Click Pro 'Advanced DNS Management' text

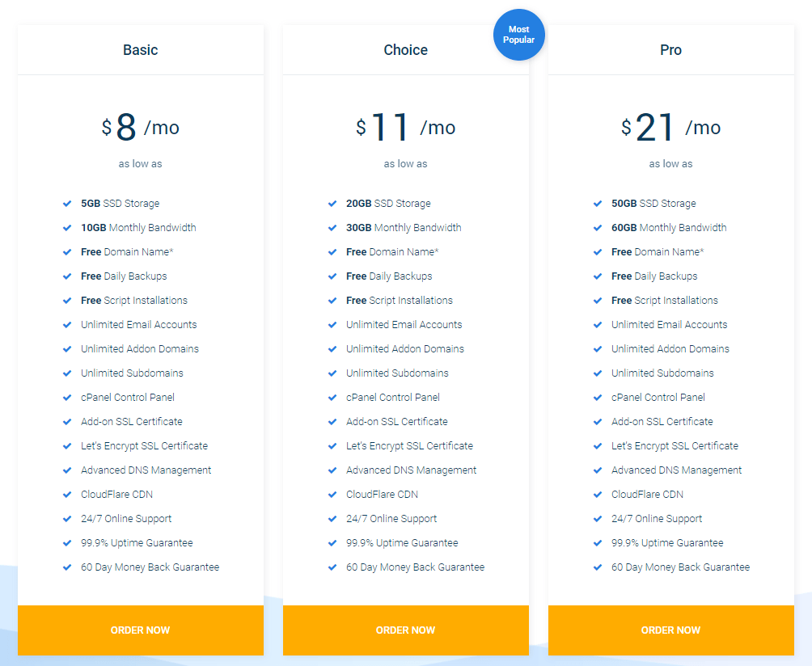tap(676, 470)
